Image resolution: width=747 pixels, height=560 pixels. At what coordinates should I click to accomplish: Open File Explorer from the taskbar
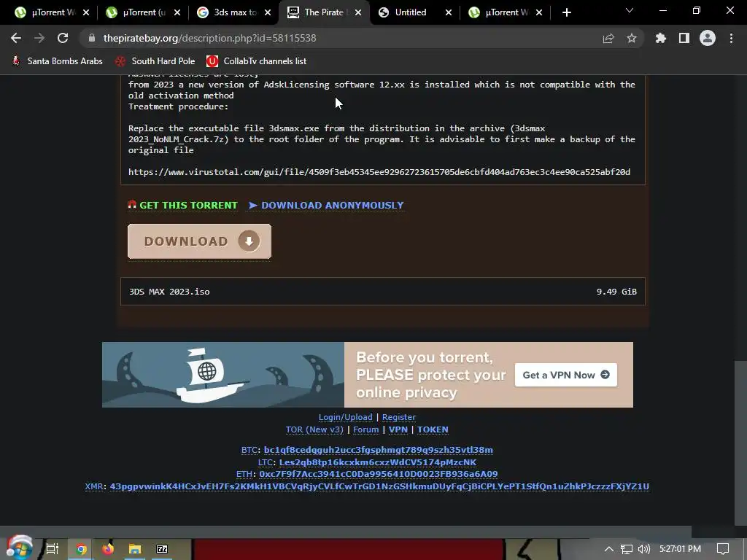(135, 549)
